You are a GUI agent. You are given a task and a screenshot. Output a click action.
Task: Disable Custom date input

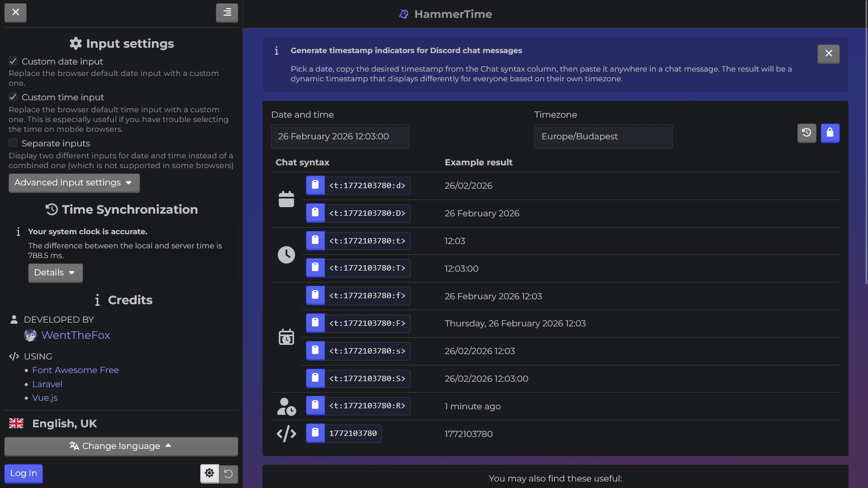[x=12, y=61]
